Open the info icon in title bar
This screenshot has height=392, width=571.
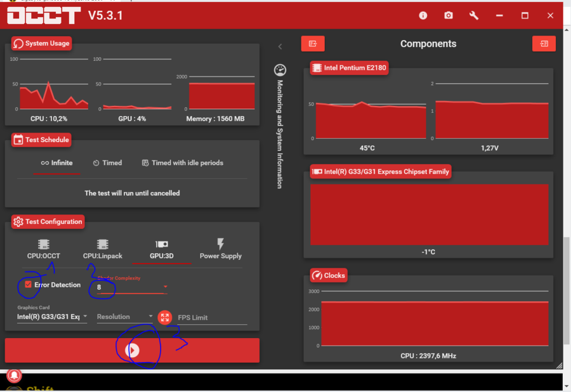(x=423, y=15)
